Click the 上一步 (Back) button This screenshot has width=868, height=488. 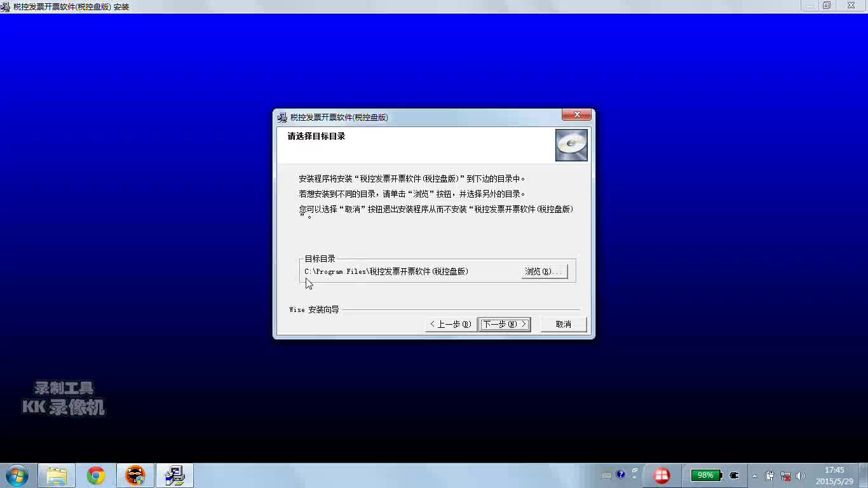[450, 324]
